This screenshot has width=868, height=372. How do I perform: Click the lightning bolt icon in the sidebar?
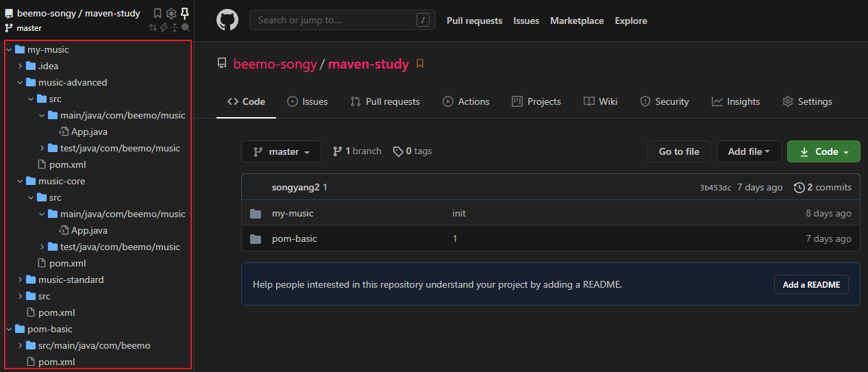[164, 28]
